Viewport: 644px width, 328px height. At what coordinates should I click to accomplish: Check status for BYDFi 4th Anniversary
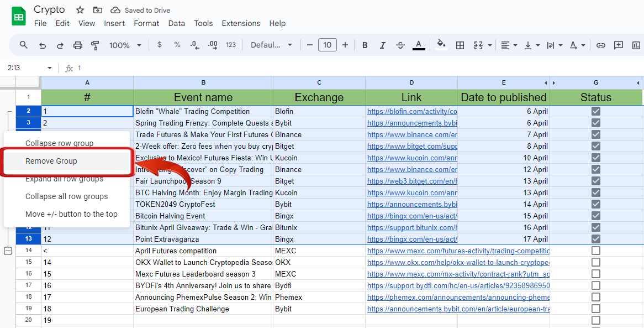[596, 285]
